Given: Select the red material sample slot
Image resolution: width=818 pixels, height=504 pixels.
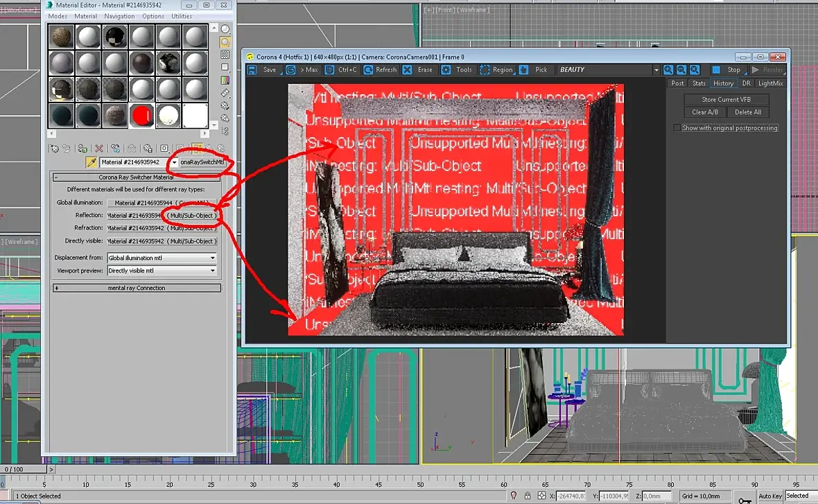Looking at the screenshot, I should (x=142, y=115).
